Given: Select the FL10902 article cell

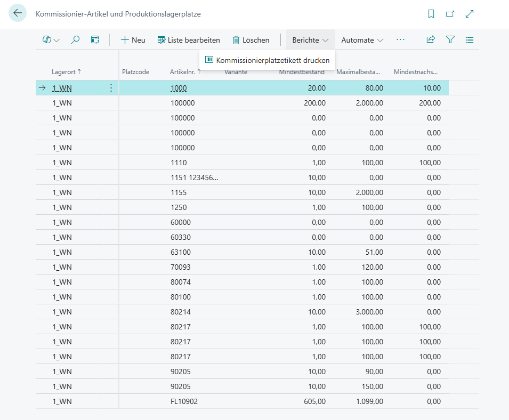Looking at the screenshot, I should 184,401.
